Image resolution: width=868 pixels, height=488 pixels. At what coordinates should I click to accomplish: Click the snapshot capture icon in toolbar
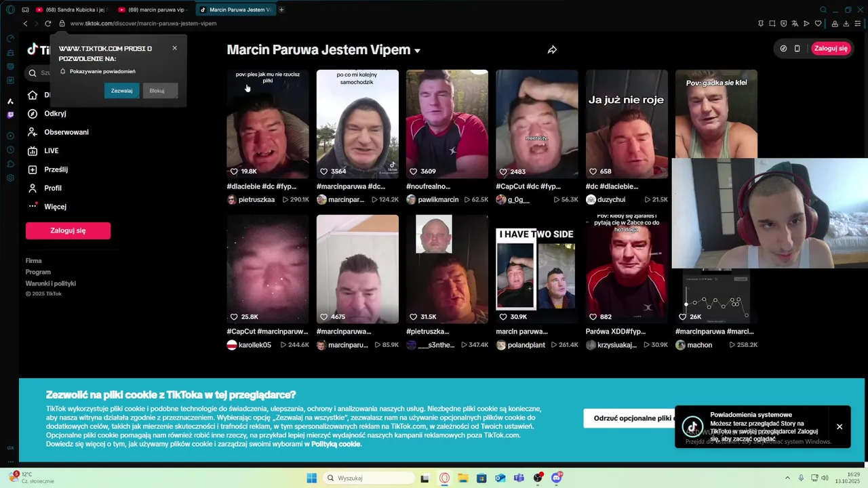772,23
